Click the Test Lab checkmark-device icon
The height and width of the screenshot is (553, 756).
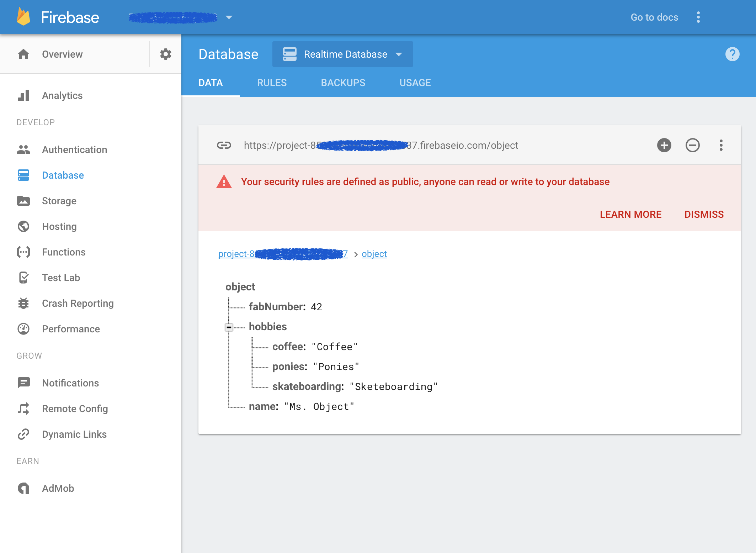click(x=23, y=278)
